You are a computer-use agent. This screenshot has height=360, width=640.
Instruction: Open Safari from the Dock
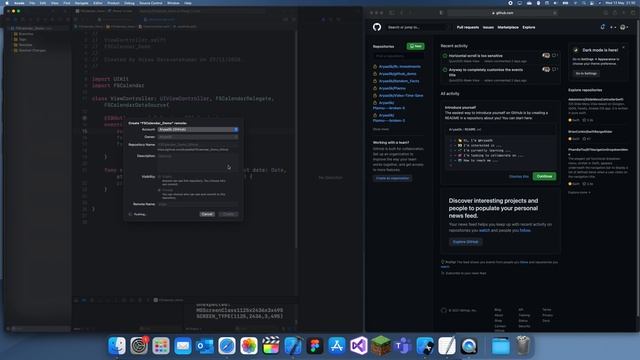tap(227, 346)
